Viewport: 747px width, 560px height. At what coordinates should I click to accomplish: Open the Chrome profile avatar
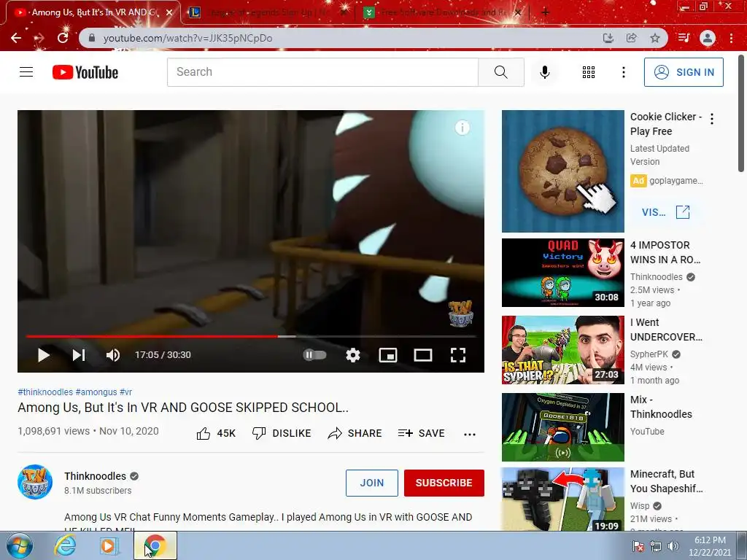point(708,38)
